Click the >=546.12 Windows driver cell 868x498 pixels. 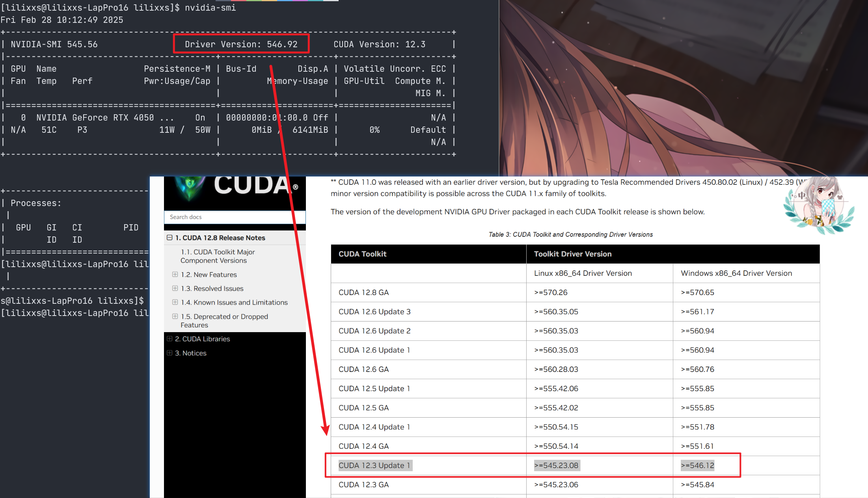(x=697, y=465)
